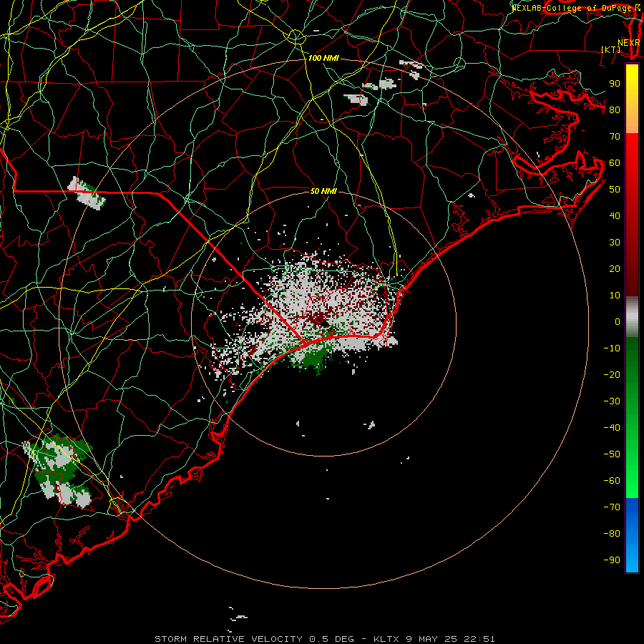Viewport: 644px width, 644px height.
Task: Click the -80 value on velocity scale
Action: tap(612, 534)
